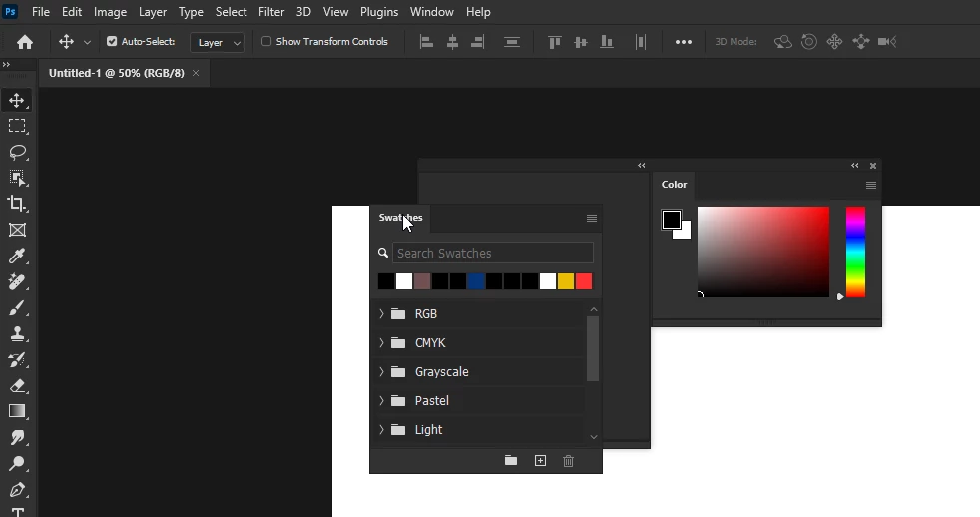
Task: Create new swatch with plus icon
Action: pyautogui.click(x=540, y=461)
